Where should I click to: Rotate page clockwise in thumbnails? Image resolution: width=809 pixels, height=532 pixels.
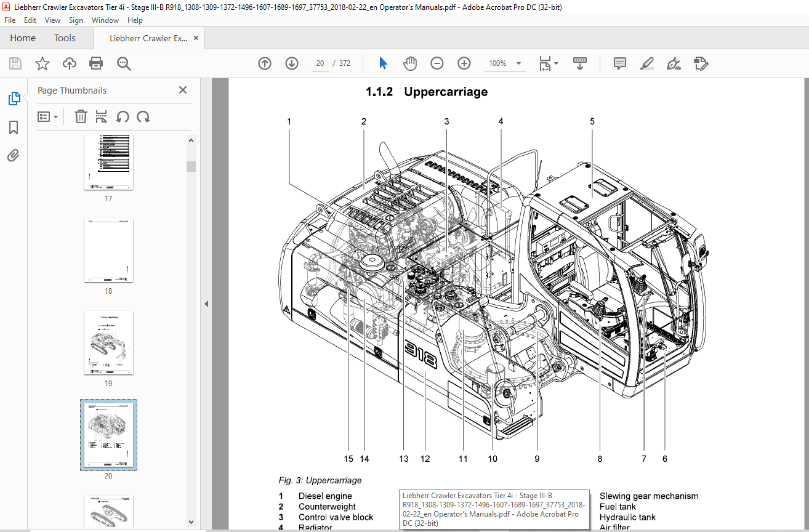[143, 116]
